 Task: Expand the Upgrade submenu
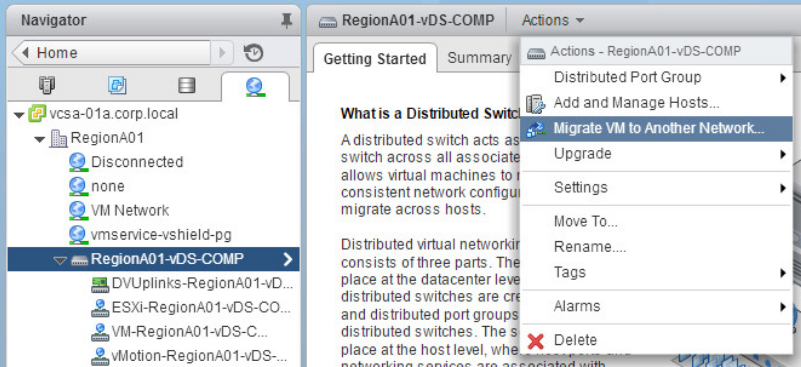tap(783, 154)
